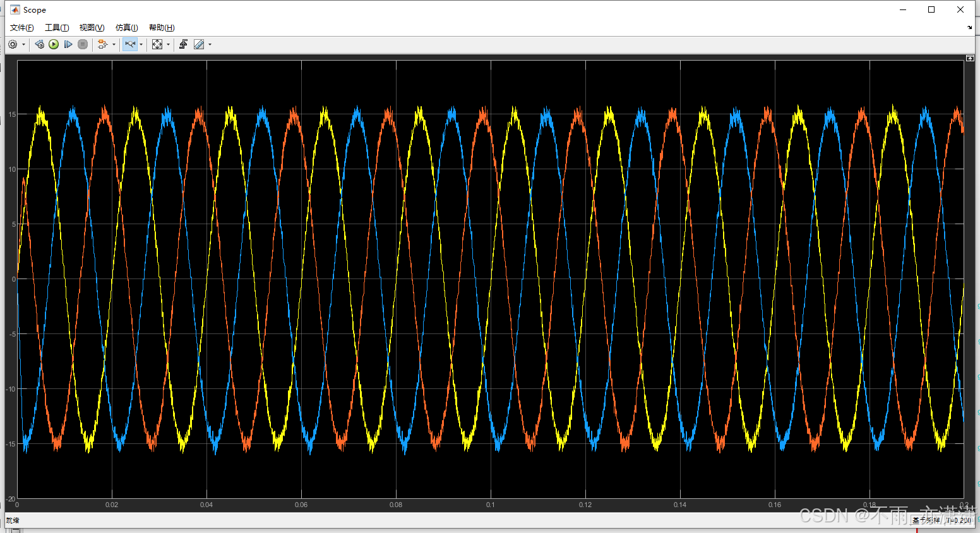Toggle the trigger panel on
Image resolution: width=980 pixels, height=533 pixels.
tap(184, 44)
